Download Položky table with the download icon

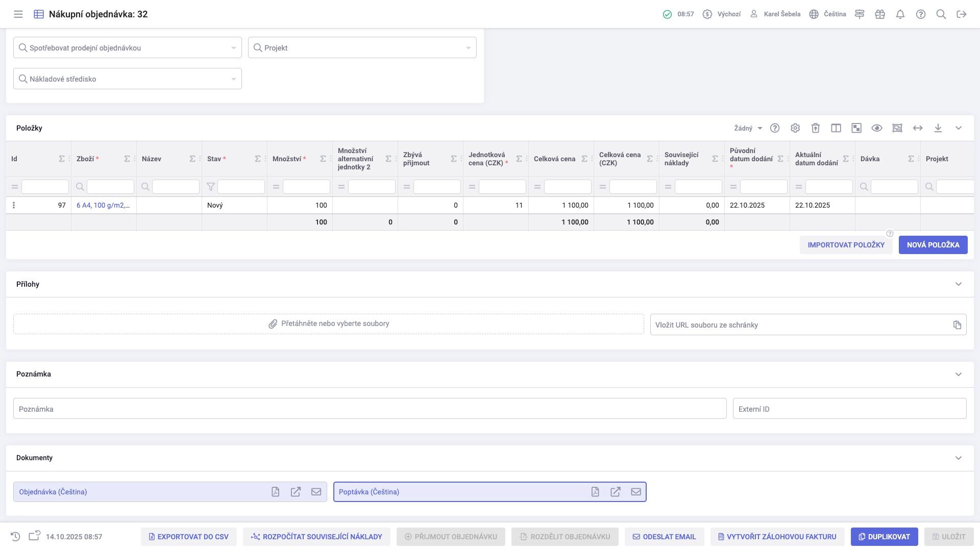pyautogui.click(x=938, y=128)
